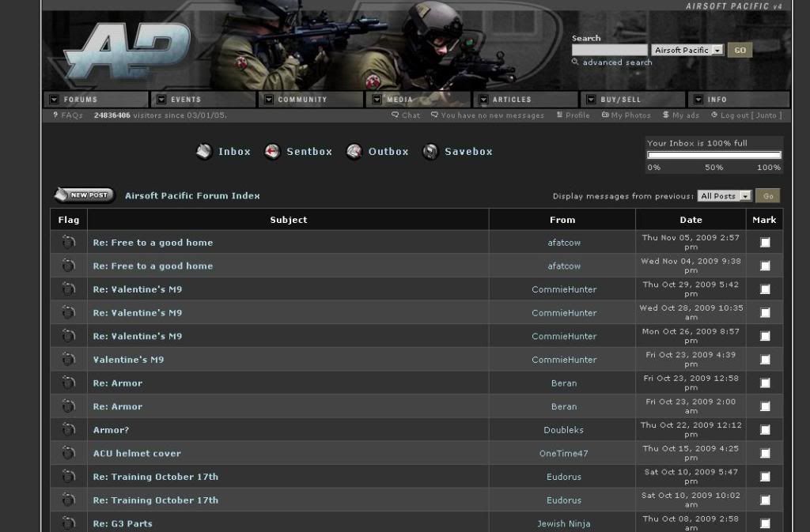The height and width of the screenshot is (532, 810).
Task: Click flag icon for CommieHunter Oct 29 message
Action: (69, 289)
